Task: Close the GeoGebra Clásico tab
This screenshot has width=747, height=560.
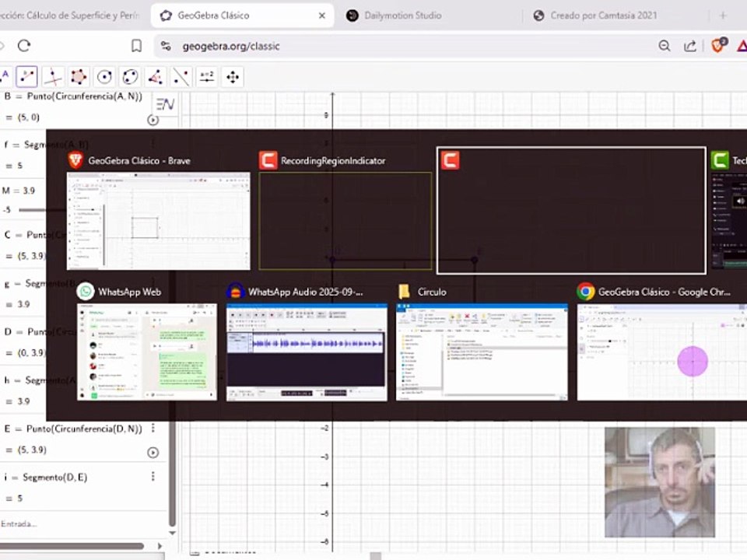Action: point(322,16)
